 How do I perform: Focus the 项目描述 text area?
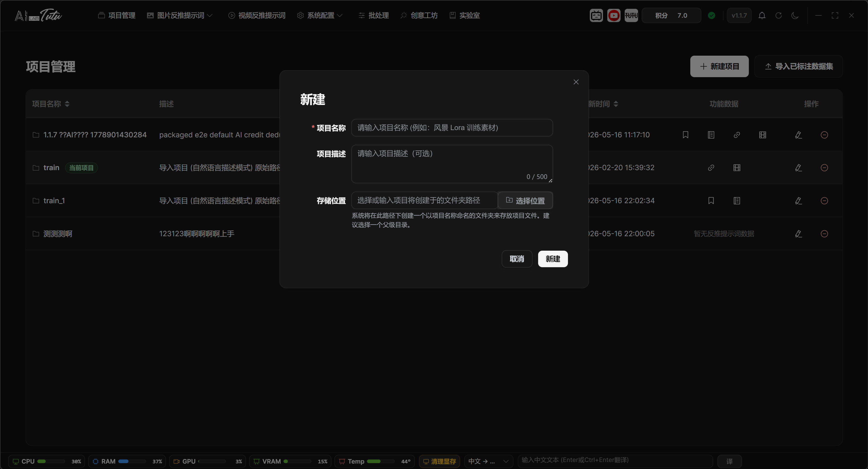[452, 164]
